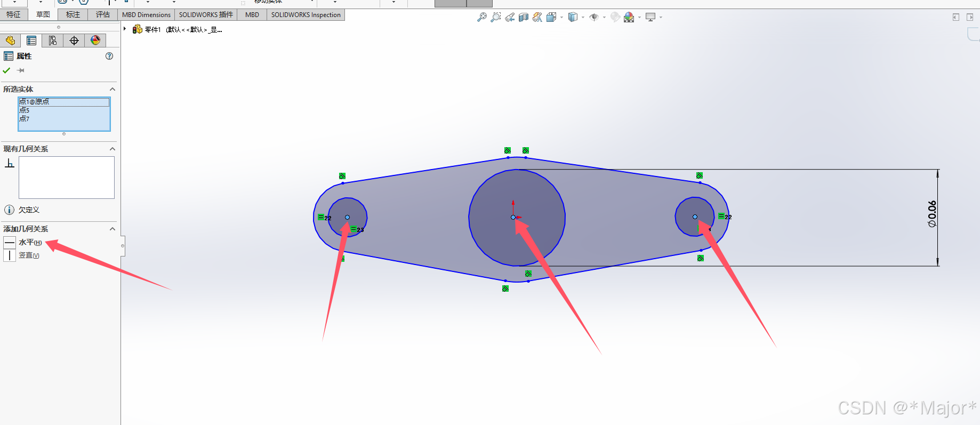The image size is (980, 425).
Task: Confirm with the green checkmark
Action: (6, 70)
